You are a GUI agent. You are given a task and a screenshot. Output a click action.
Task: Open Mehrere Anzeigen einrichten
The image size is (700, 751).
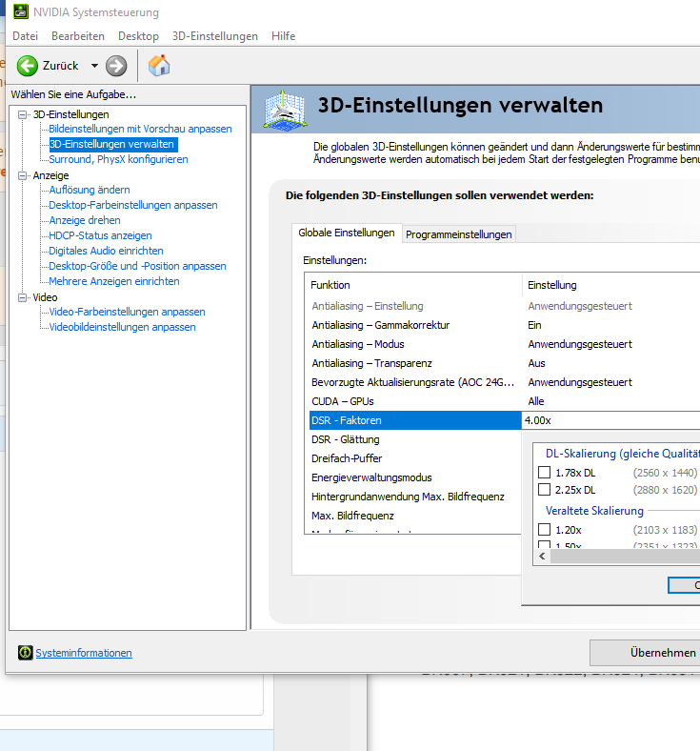114,282
